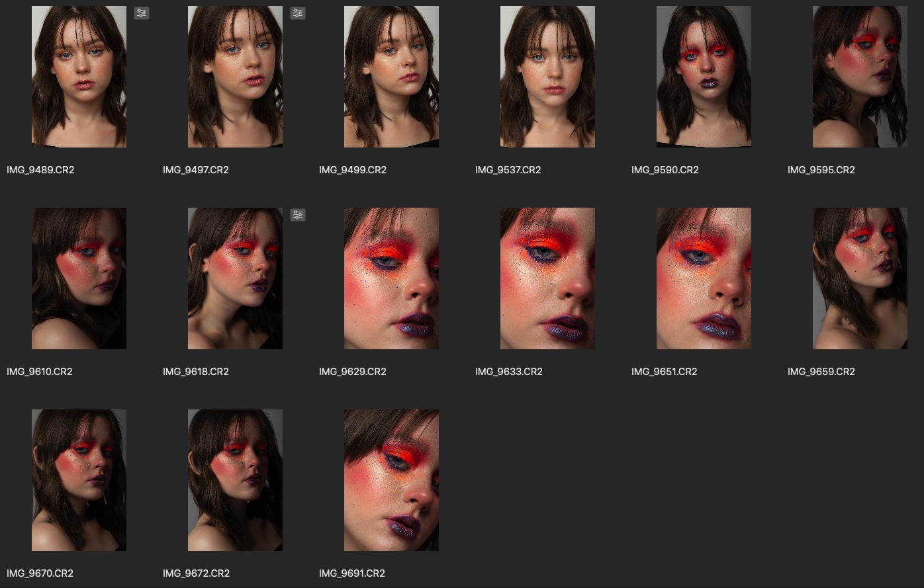
Task: Click the adjustments badge on IMG_9489.CR2
Action: click(142, 13)
